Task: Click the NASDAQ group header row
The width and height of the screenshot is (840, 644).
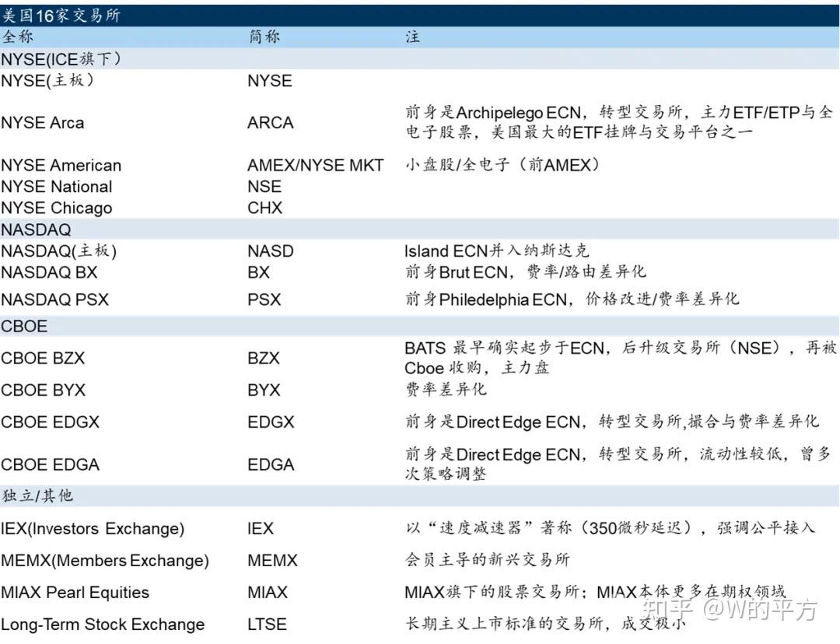Action: (x=420, y=229)
